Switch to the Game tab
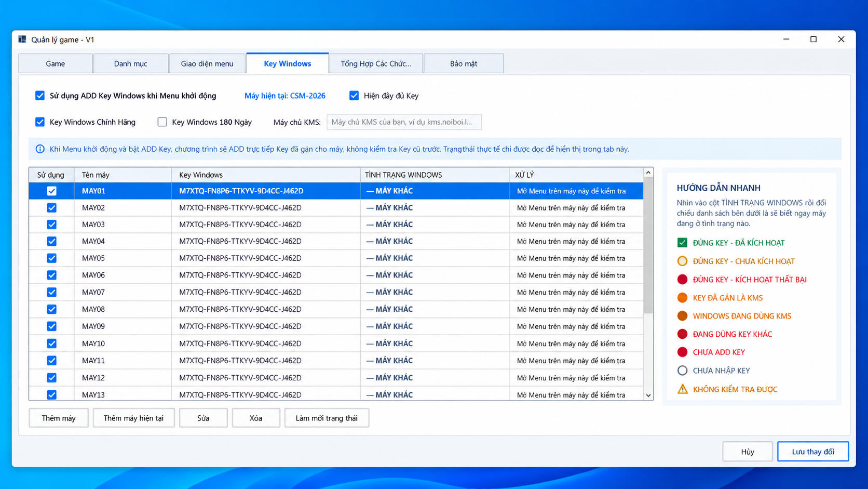 [56, 63]
